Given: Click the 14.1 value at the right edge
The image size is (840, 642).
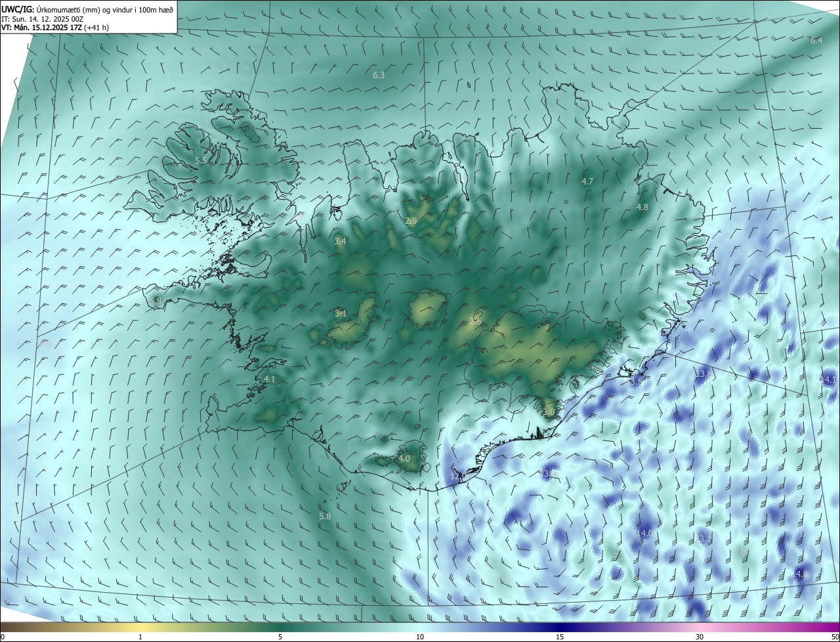Looking at the screenshot, I should tap(828, 380).
